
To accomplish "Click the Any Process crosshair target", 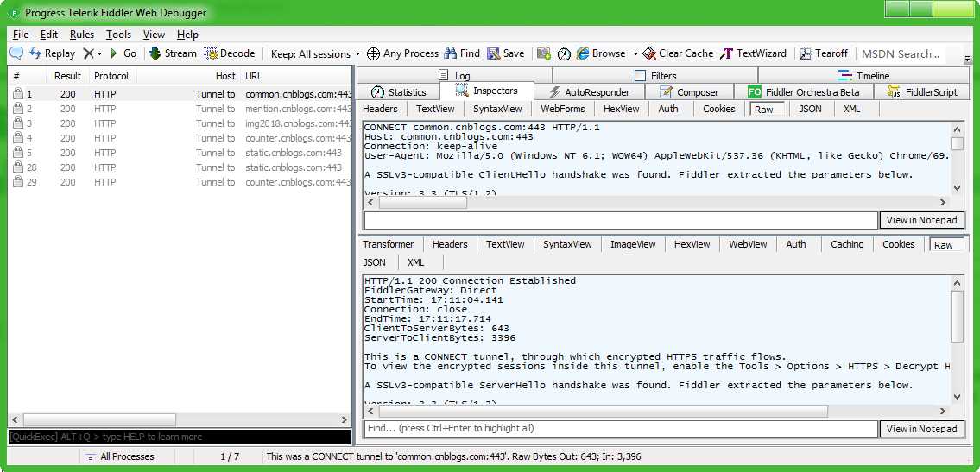I will point(402,53).
